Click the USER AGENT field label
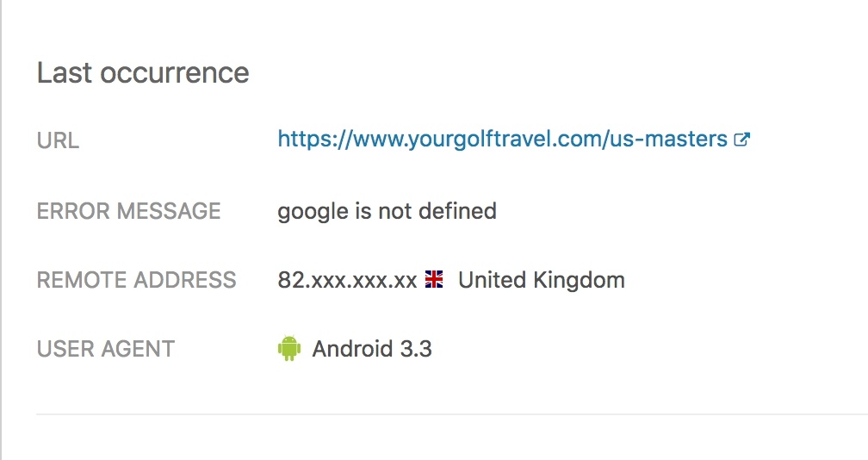This screenshot has width=868, height=460. coord(106,349)
